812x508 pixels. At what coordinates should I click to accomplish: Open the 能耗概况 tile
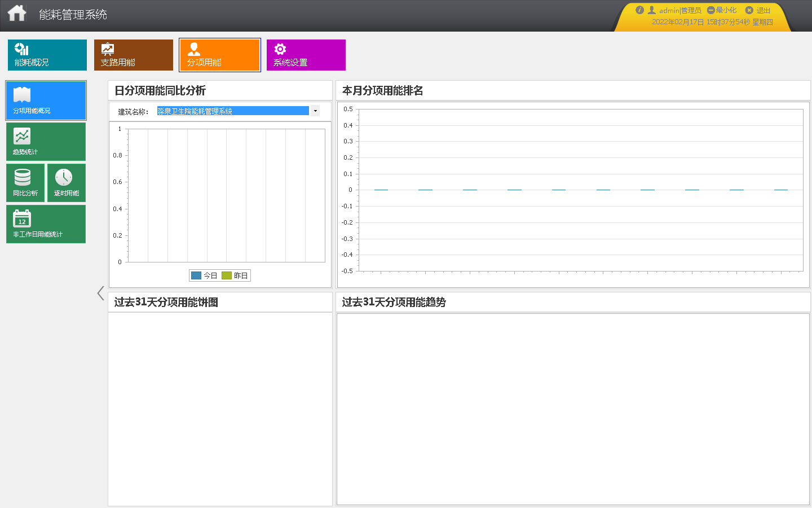pyautogui.click(x=47, y=55)
